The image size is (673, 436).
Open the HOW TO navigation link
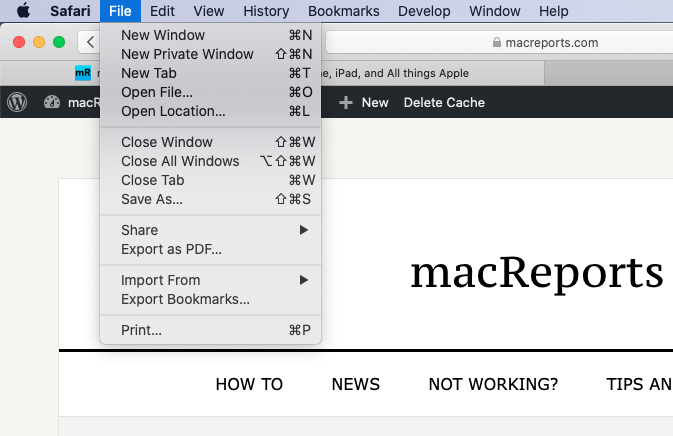click(x=249, y=384)
